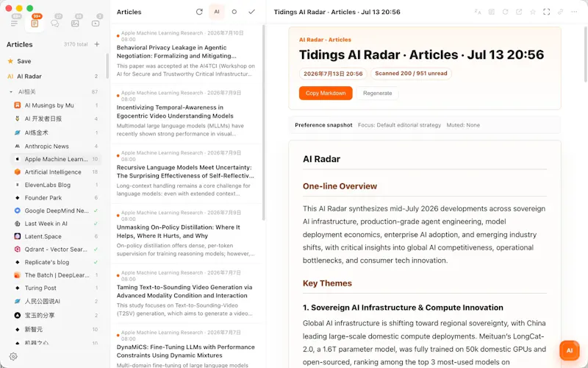Click 'Scanned 200 / 951 unread' badge
Image resolution: width=588 pixels, height=368 pixels.
411,74
